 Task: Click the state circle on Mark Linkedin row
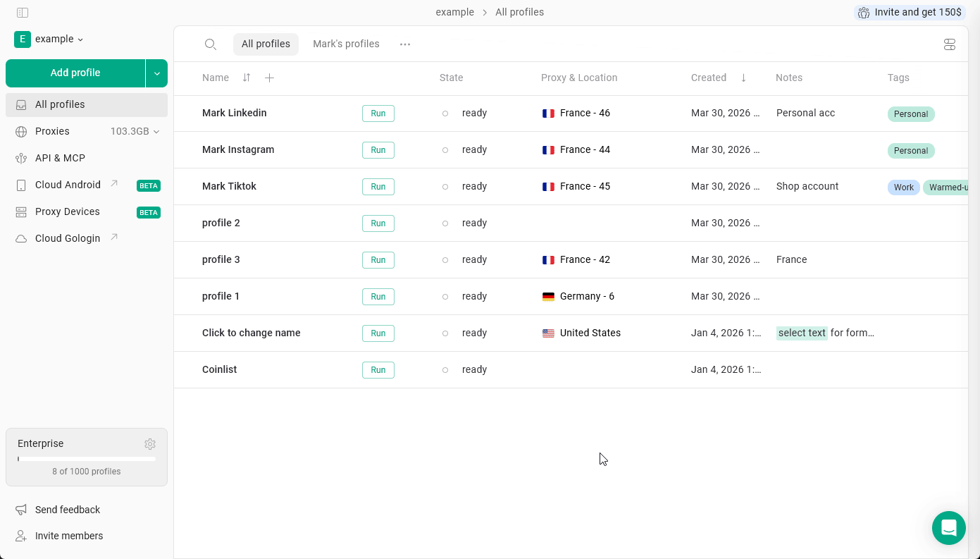click(445, 113)
